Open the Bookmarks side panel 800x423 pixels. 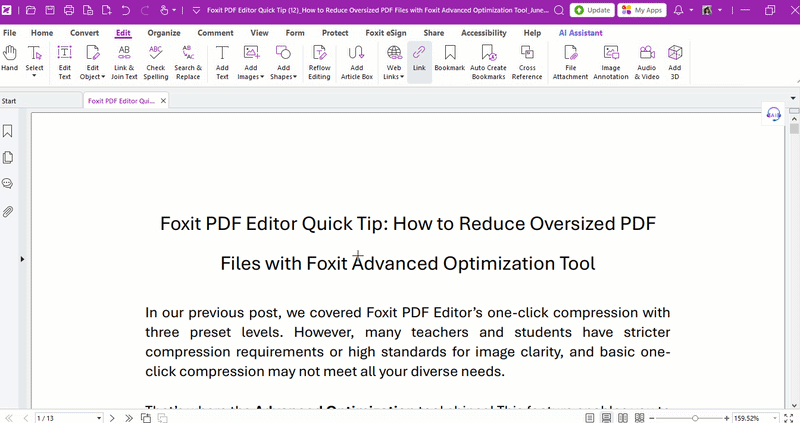tap(8, 131)
